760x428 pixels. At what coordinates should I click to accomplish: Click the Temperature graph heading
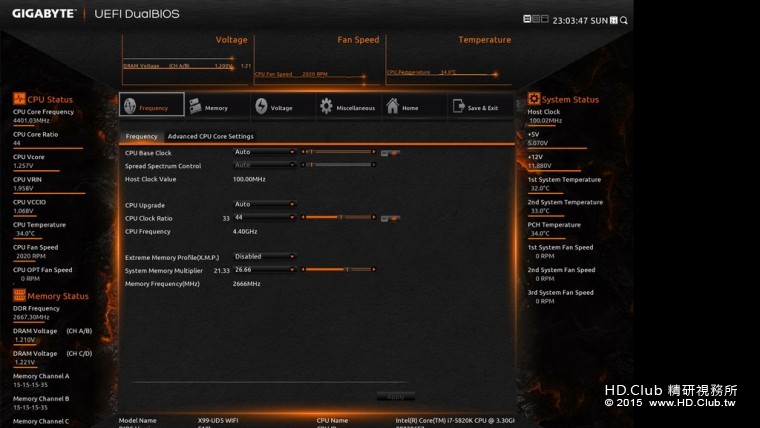pyautogui.click(x=485, y=40)
